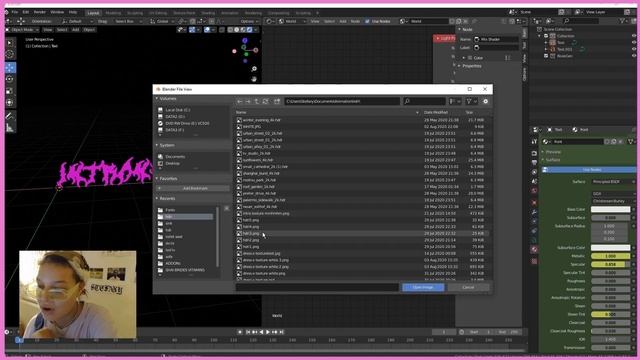Open the Object Mode dropdown
This screenshot has height=360, width=640.
pos(22,30)
